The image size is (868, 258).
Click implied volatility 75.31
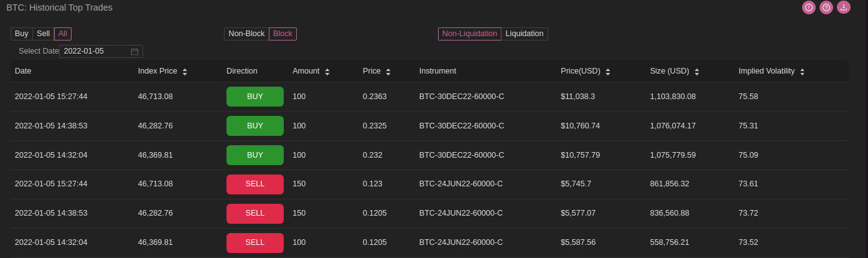(x=749, y=126)
